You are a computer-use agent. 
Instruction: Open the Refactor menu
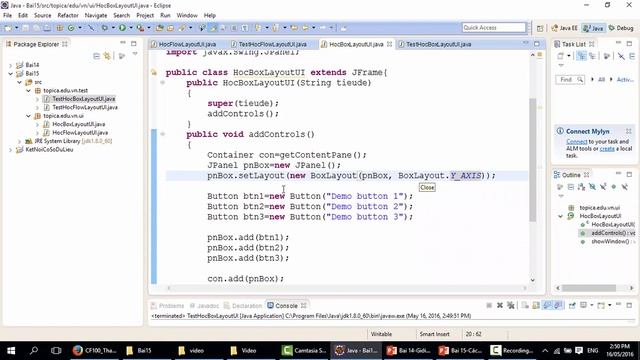pyautogui.click(x=68, y=15)
